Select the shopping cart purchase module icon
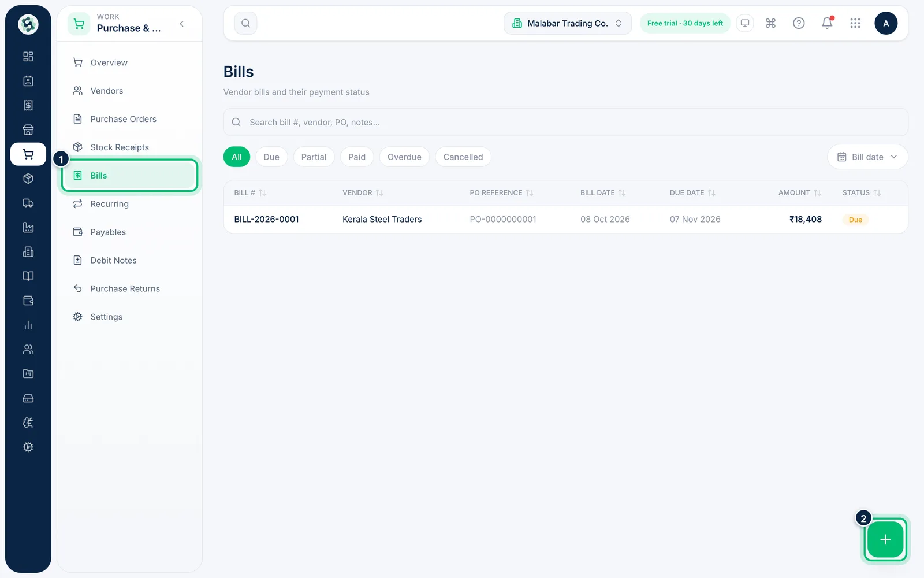Viewport: 924px width, 578px height. [28, 154]
